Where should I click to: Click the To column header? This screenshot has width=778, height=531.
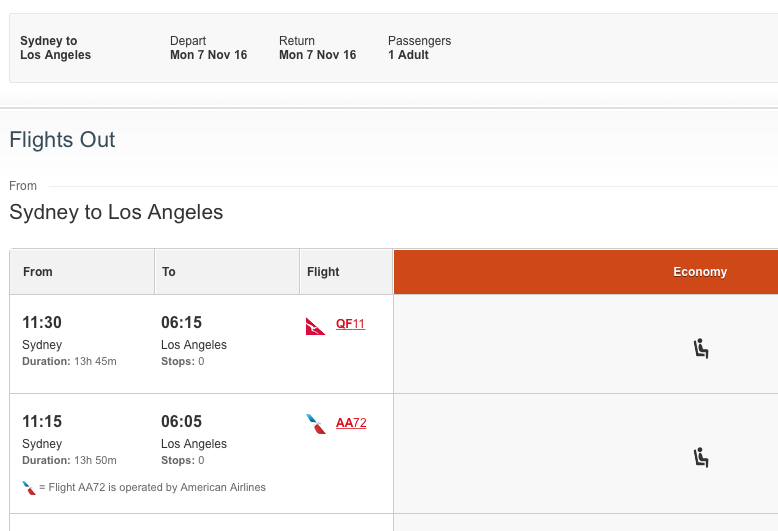click(x=227, y=272)
